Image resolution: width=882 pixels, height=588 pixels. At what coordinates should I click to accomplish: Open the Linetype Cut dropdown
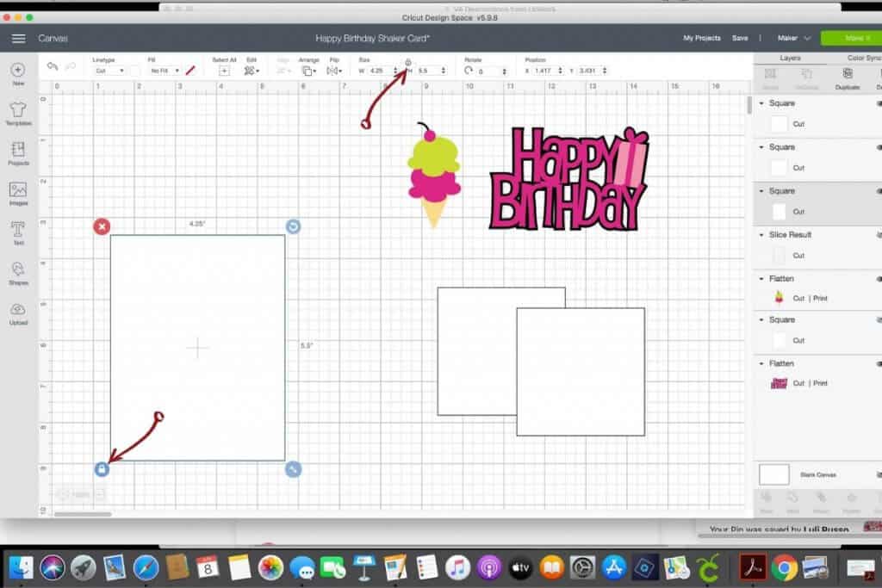[109, 71]
